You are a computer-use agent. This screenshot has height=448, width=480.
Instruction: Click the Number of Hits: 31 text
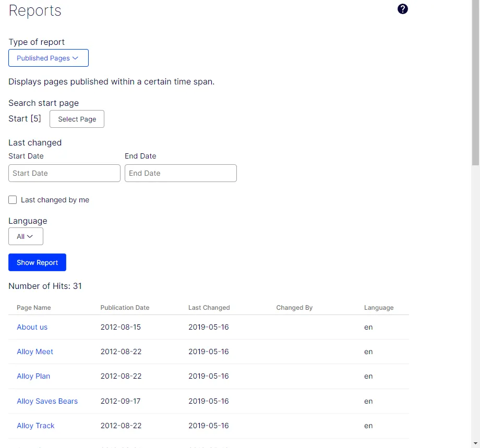pyautogui.click(x=45, y=286)
